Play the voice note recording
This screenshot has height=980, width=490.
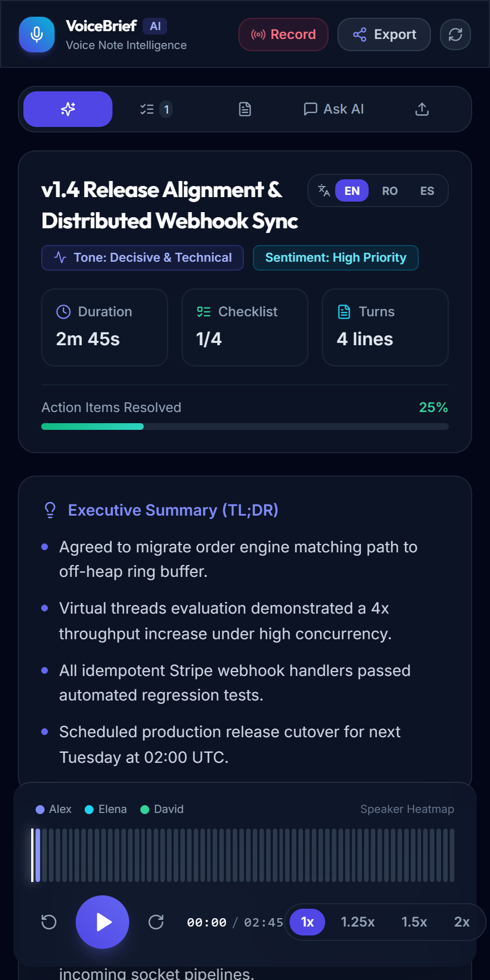[x=102, y=922]
